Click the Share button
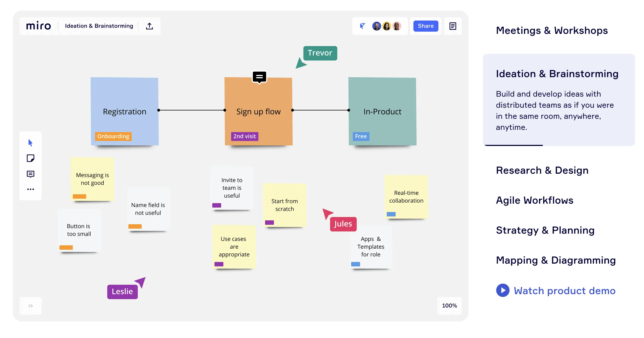The width and height of the screenshot is (644, 338). click(425, 26)
